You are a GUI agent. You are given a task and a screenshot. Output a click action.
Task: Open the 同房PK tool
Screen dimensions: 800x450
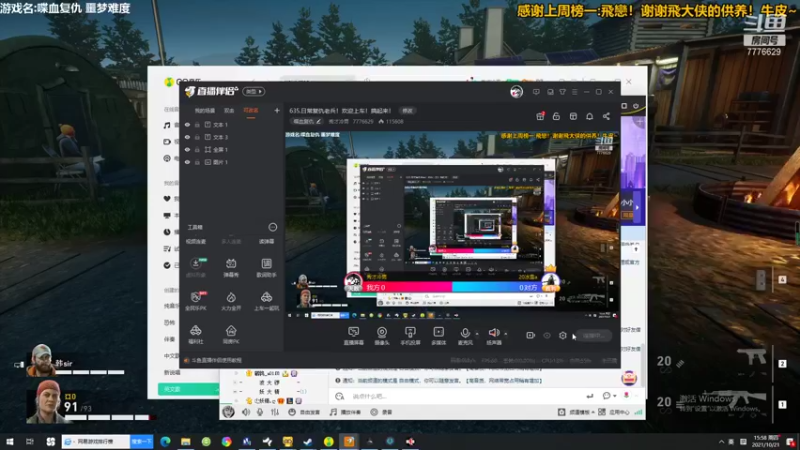click(231, 335)
